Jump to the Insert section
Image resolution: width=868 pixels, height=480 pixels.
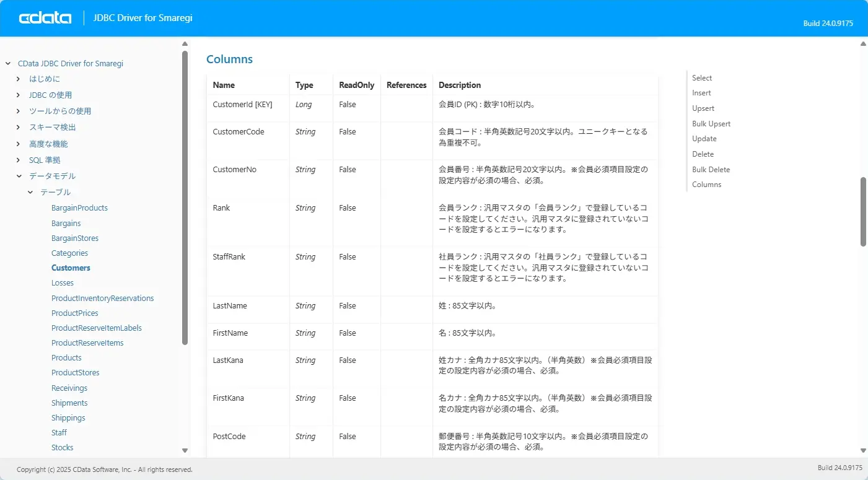(x=701, y=93)
